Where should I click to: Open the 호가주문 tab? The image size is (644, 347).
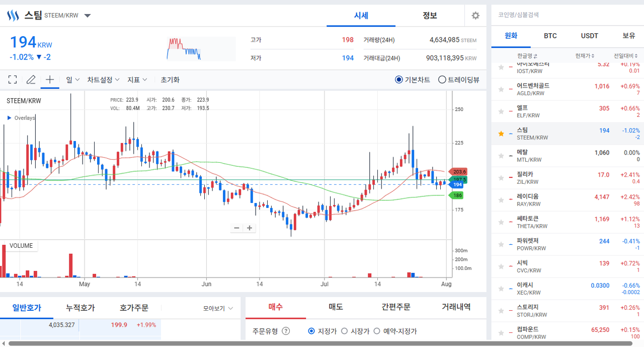(134, 308)
